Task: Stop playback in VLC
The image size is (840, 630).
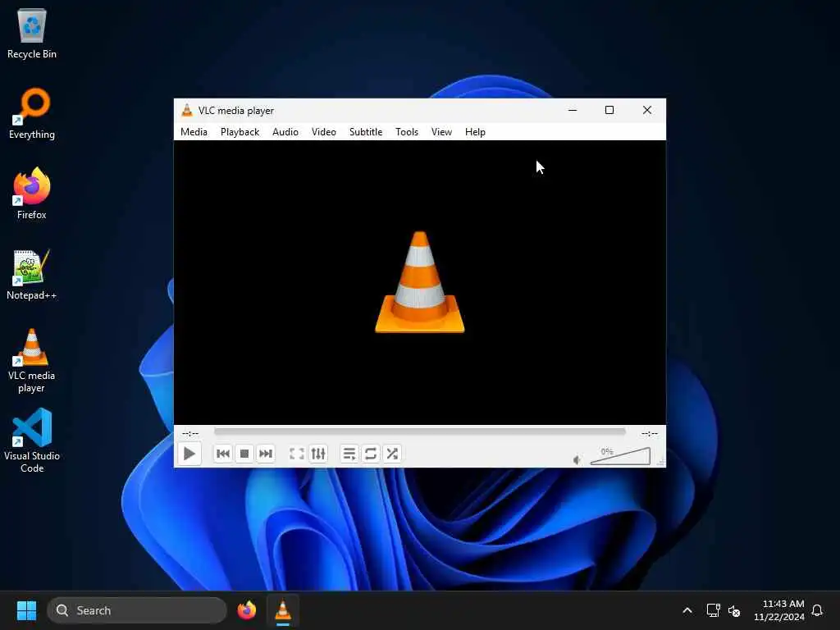Action: click(x=244, y=454)
